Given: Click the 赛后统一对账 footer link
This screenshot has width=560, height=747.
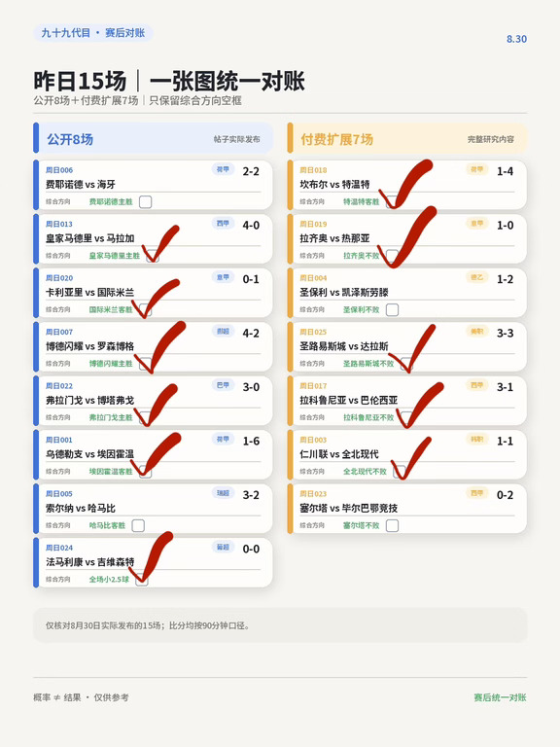Looking at the screenshot, I should 500,697.
